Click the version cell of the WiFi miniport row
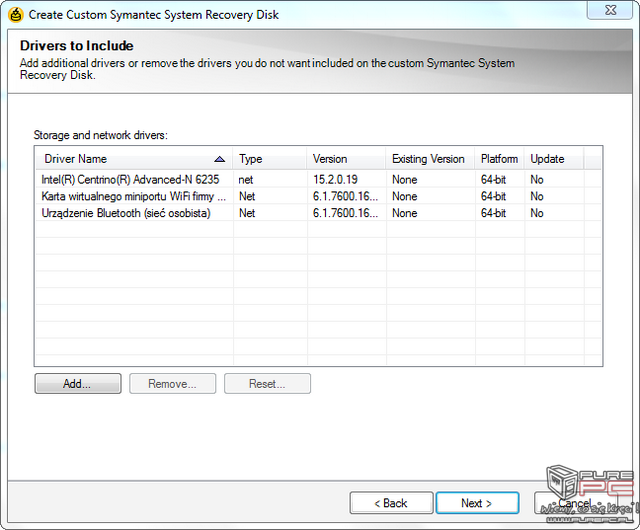Image resolution: width=640 pixels, height=530 pixels. [345, 196]
